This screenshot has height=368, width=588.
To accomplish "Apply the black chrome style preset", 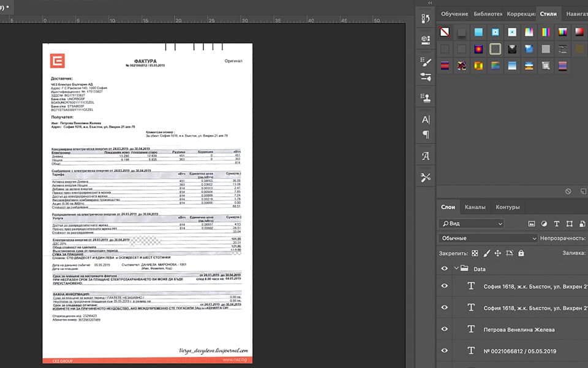I will click(x=512, y=49).
